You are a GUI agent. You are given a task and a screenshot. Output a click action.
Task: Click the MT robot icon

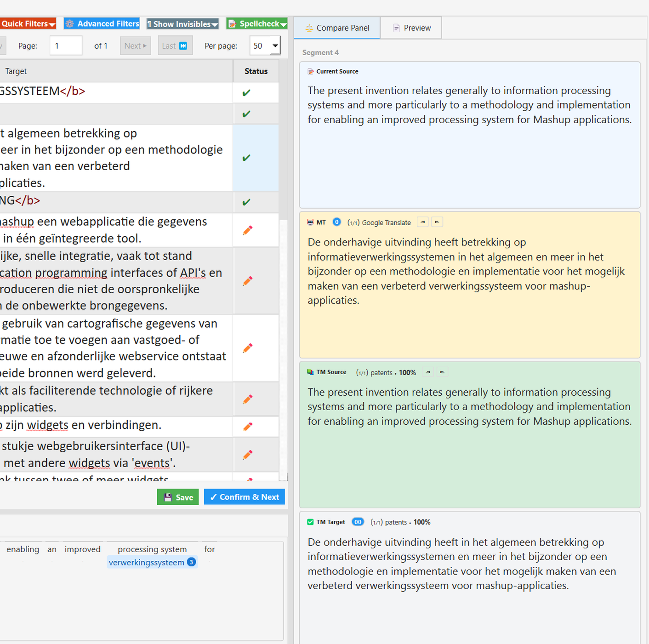[x=310, y=222]
